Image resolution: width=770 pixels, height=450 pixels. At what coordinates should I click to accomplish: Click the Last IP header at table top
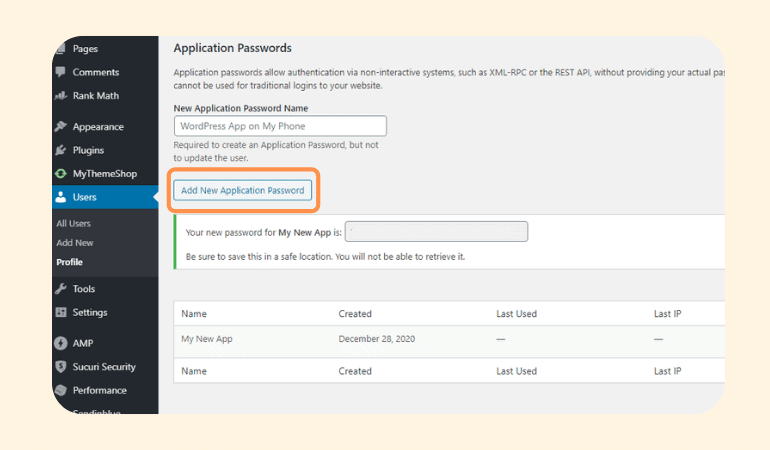(667, 314)
